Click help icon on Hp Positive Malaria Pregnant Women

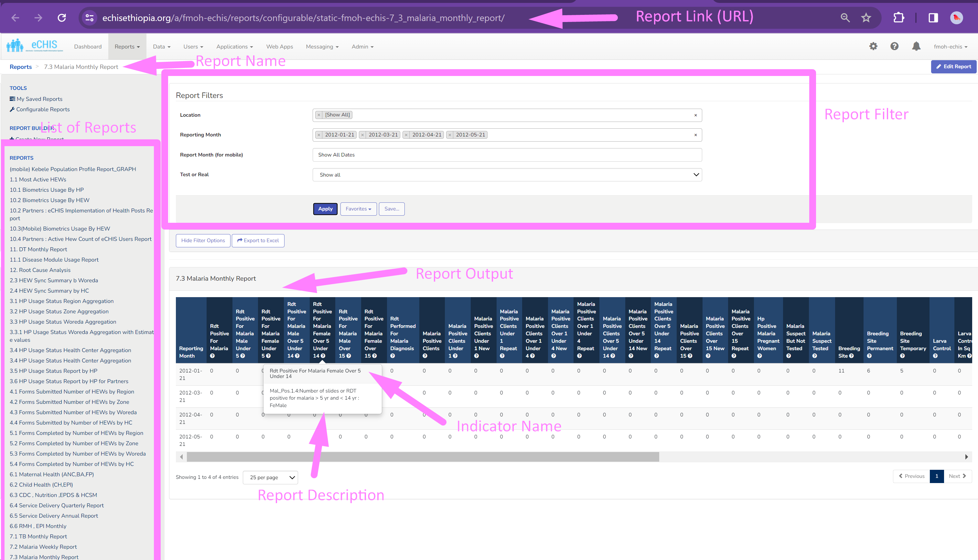(759, 356)
